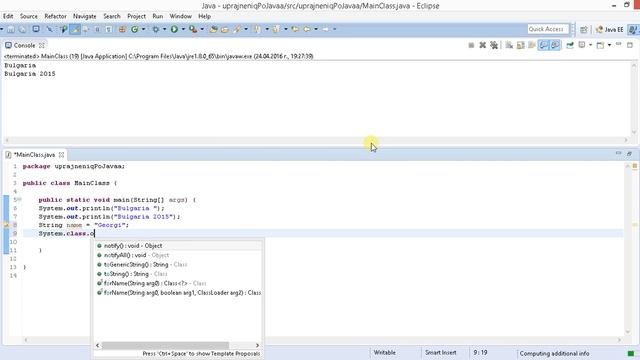Toggle Pin Console in the Console toolbar

[x=570, y=45]
